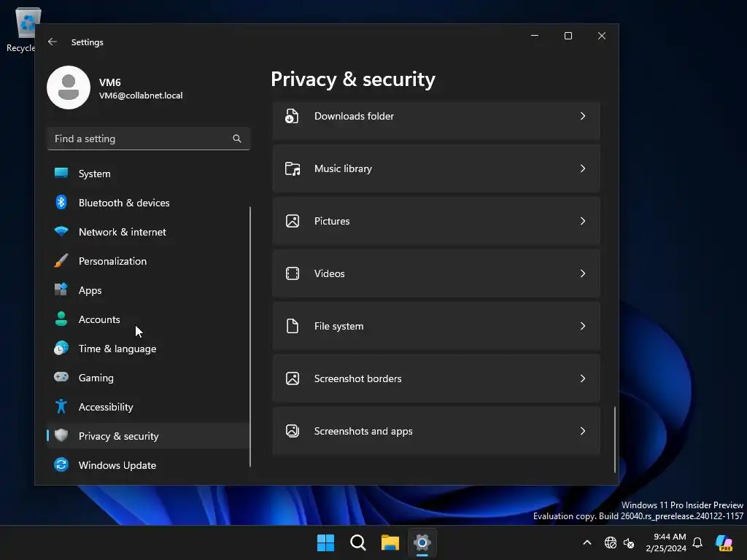This screenshot has height=560, width=747.
Task: Open taskbar Search
Action: [357, 542]
